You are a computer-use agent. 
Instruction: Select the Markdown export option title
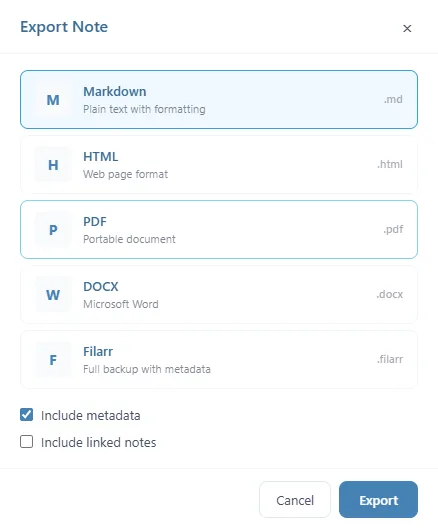coord(115,92)
